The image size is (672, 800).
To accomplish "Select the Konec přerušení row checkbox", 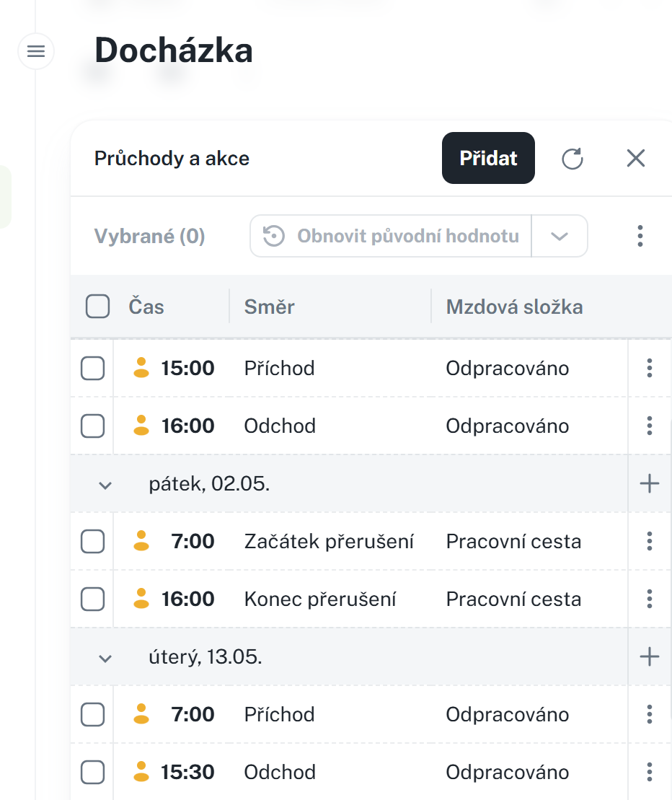I will tap(92, 599).
